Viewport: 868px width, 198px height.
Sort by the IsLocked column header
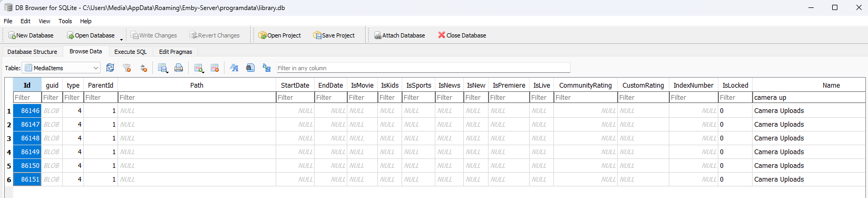point(735,85)
